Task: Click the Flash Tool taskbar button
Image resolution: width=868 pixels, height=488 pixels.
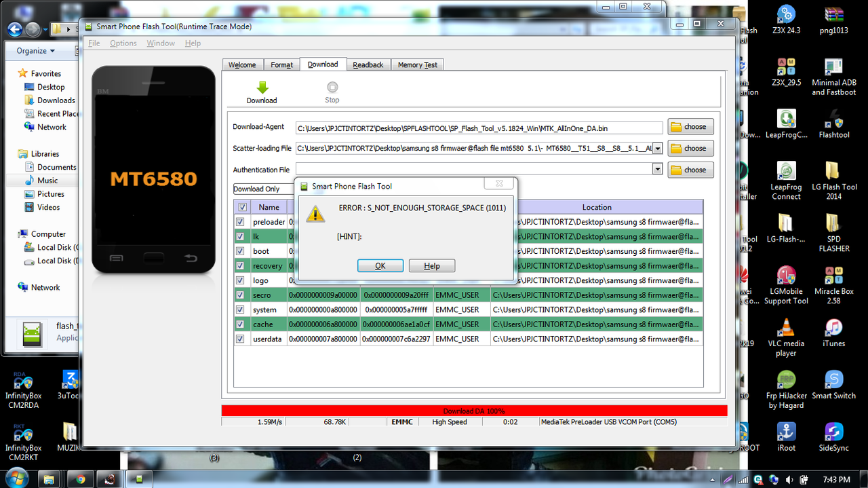Action: point(140,479)
